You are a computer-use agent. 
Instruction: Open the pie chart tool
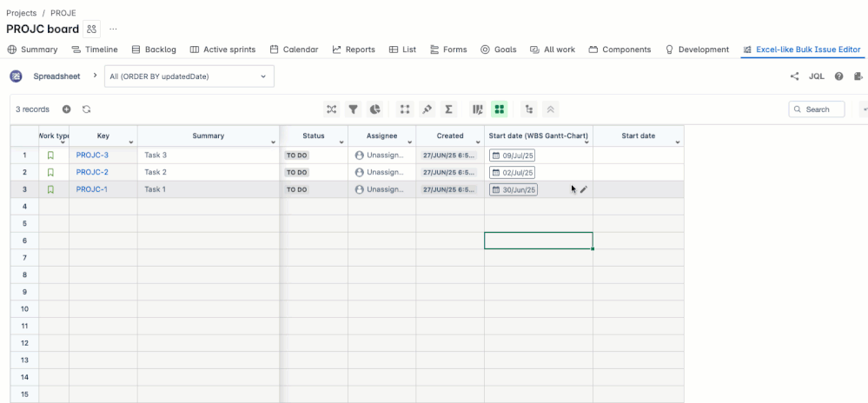374,109
